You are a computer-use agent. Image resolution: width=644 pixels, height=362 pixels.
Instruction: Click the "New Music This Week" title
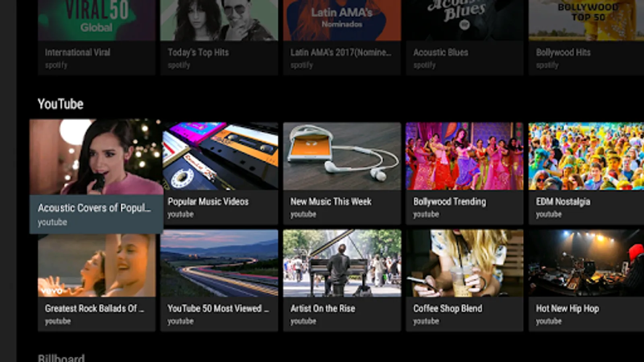pyautogui.click(x=331, y=202)
